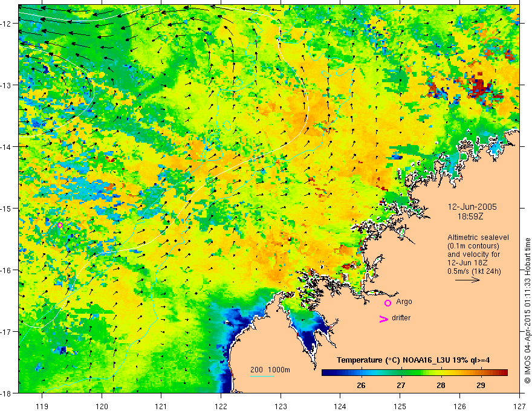The image size is (532, 411).
Task: Select the '12-Jun-2005' date text
Action: click(x=472, y=207)
